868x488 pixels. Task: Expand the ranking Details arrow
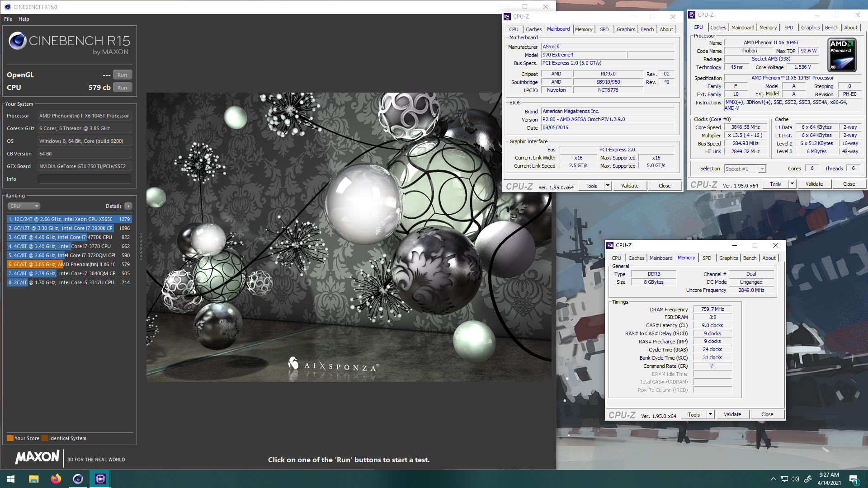point(128,206)
